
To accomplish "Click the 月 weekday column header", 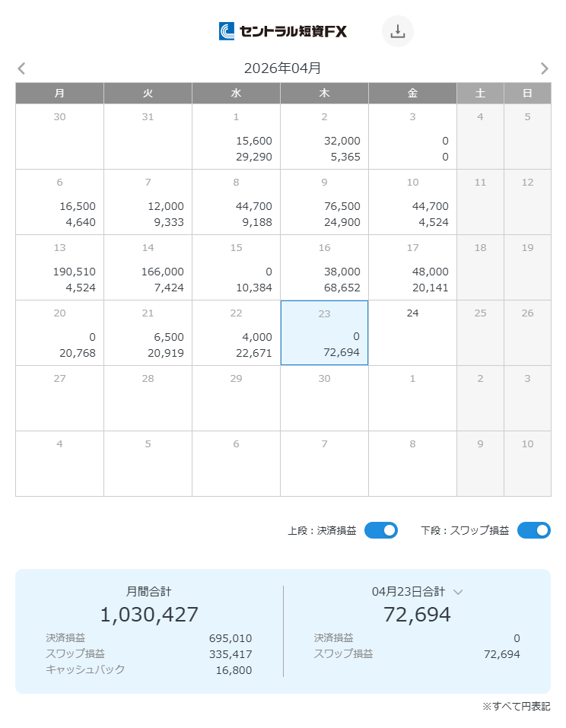I will pos(59,93).
